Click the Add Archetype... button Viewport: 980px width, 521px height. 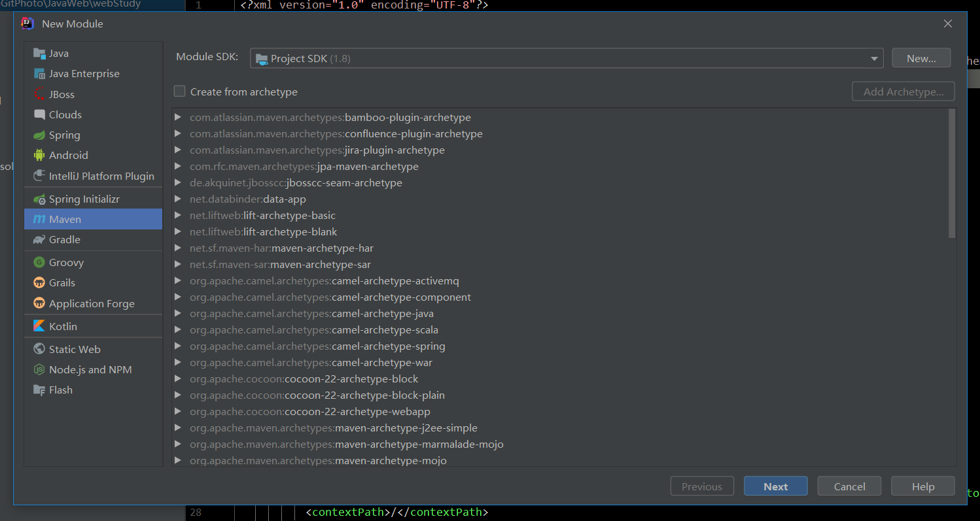(903, 92)
